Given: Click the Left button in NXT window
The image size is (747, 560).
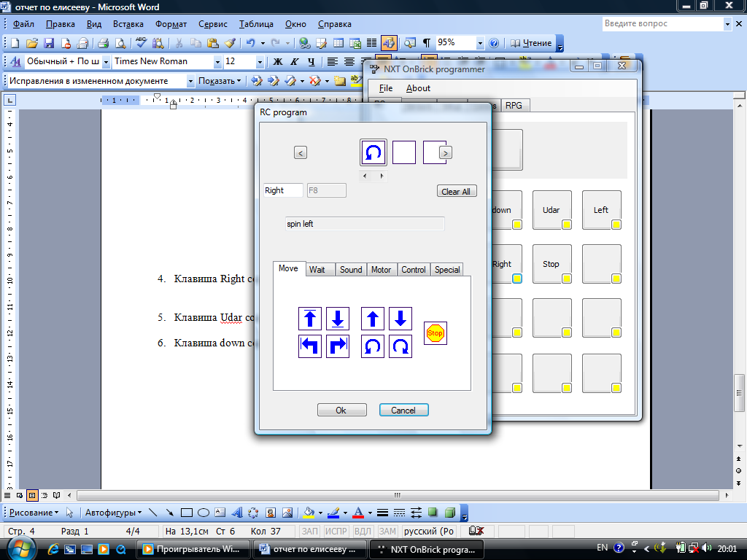Looking at the screenshot, I should tap(601, 210).
